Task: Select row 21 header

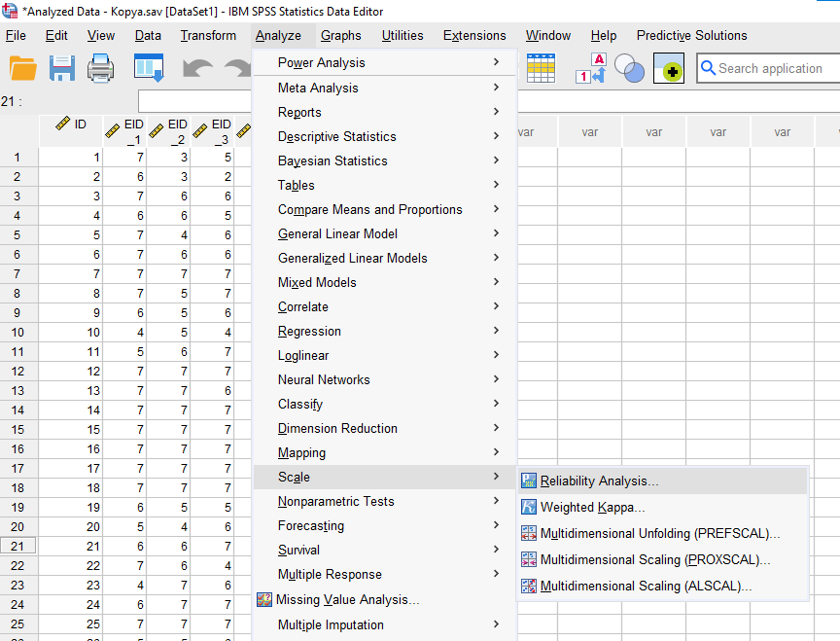Action: point(17,547)
